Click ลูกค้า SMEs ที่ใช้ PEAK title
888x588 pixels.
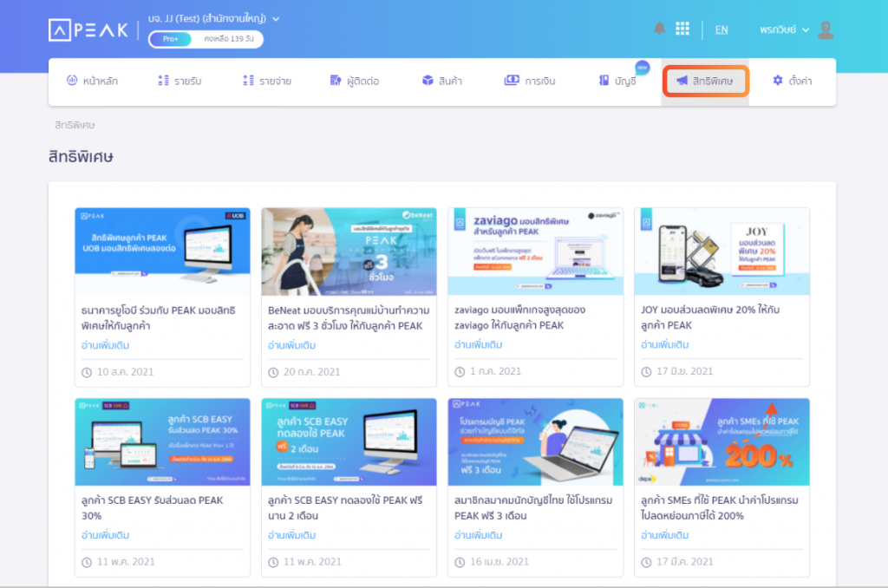click(x=719, y=507)
